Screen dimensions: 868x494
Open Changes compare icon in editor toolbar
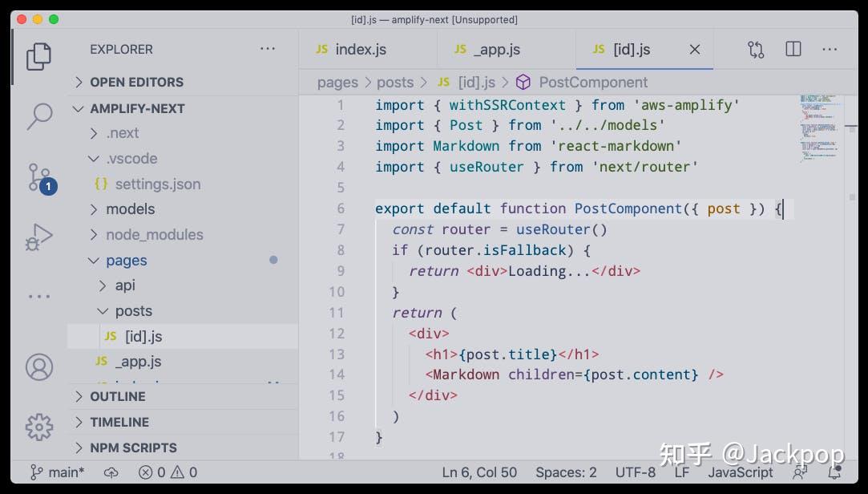pos(756,49)
